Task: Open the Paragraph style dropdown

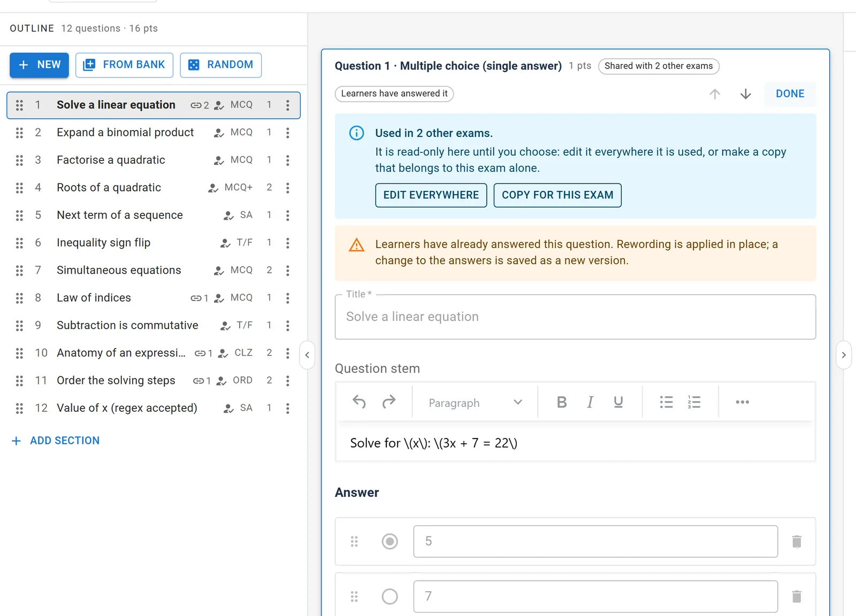Action: click(475, 402)
